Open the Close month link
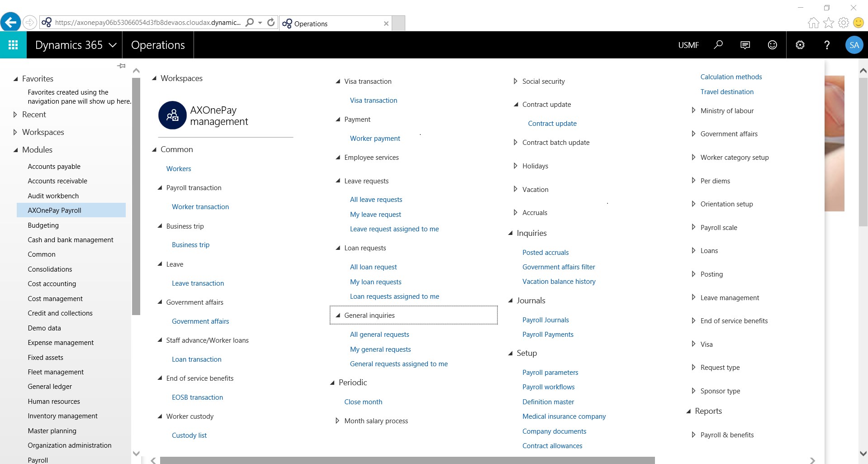The image size is (868, 464). coord(363,402)
